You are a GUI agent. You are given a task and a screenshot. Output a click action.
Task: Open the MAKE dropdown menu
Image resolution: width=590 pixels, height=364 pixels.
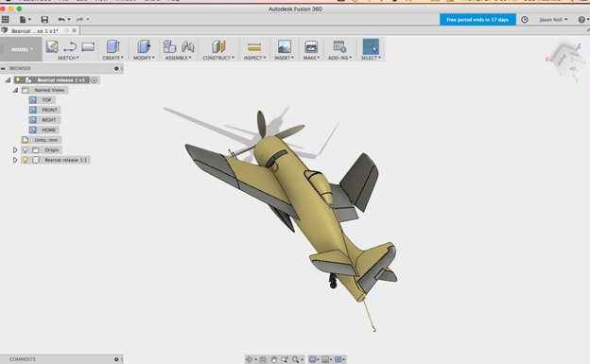(x=311, y=58)
